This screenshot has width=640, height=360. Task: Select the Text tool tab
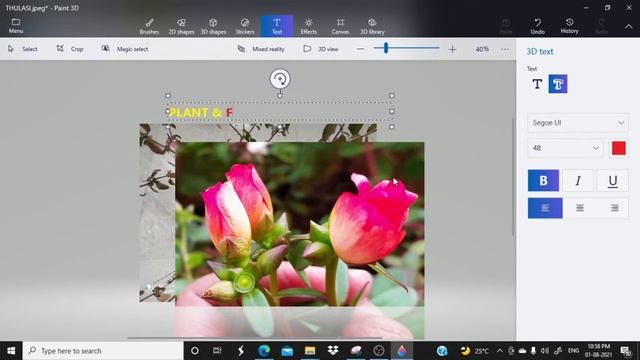tap(277, 26)
